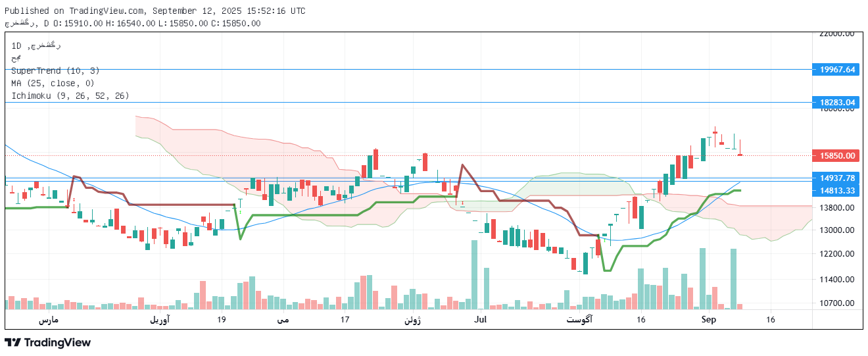868x356 pixels.
Task: Click the ژوئن label on time axis
Action: 412,320
